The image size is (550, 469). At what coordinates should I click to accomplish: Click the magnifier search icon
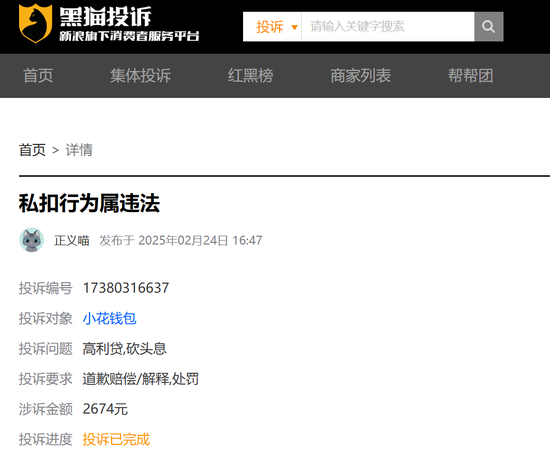click(489, 27)
